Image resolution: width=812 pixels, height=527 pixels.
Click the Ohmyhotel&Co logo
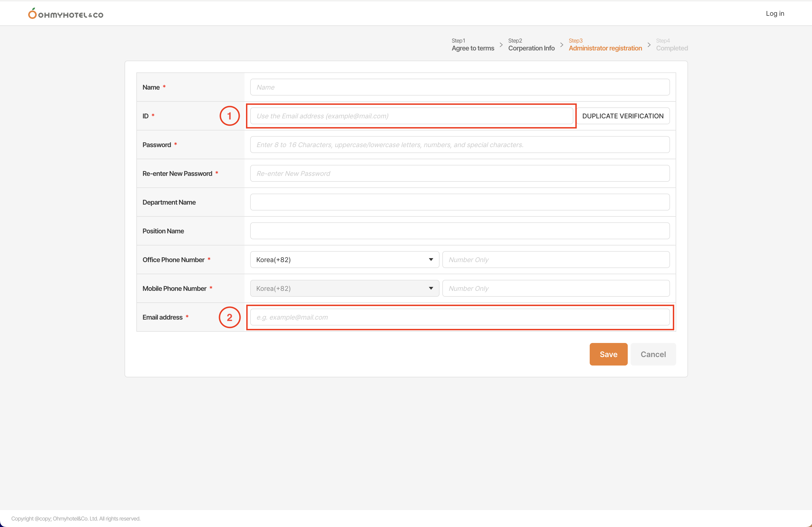coord(66,14)
